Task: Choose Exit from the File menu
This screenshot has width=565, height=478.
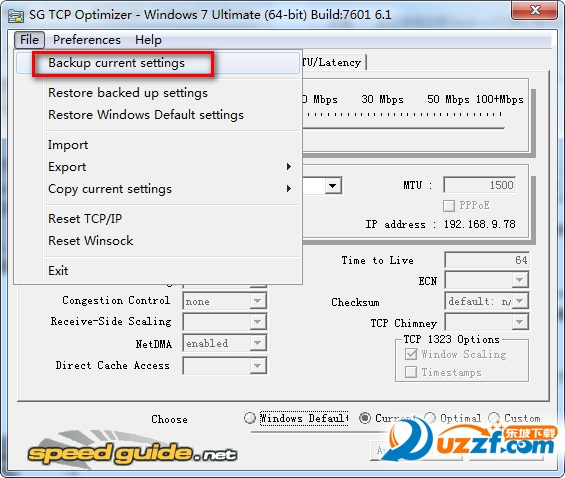Action: tap(157, 271)
